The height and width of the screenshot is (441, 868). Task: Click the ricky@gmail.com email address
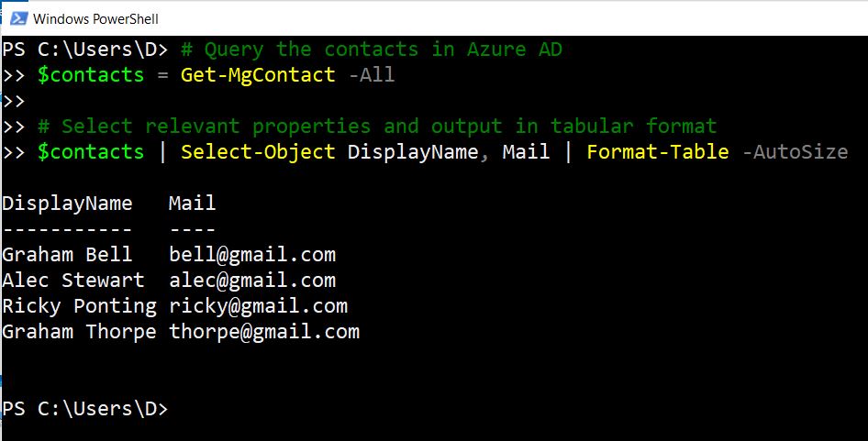[x=259, y=305]
